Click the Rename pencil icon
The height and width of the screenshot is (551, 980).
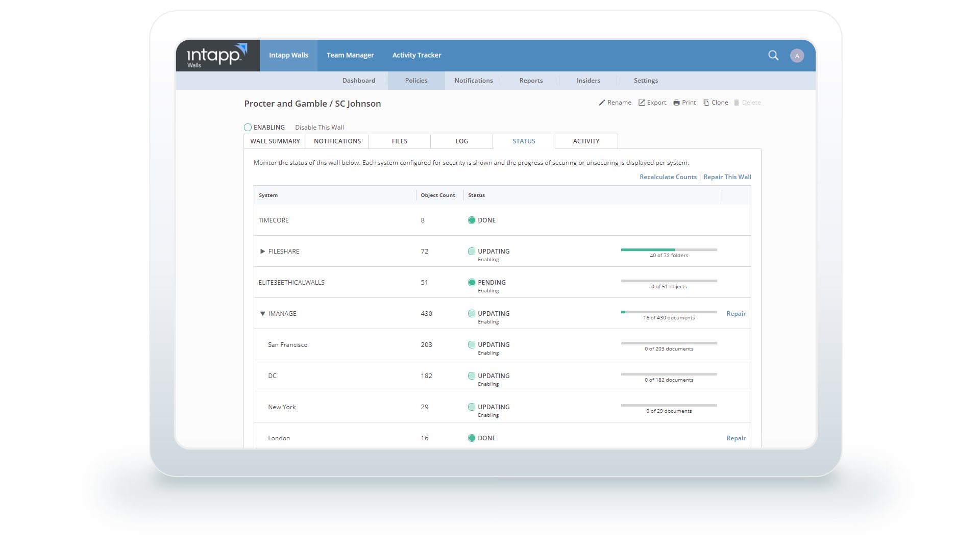click(x=602, y=103)
